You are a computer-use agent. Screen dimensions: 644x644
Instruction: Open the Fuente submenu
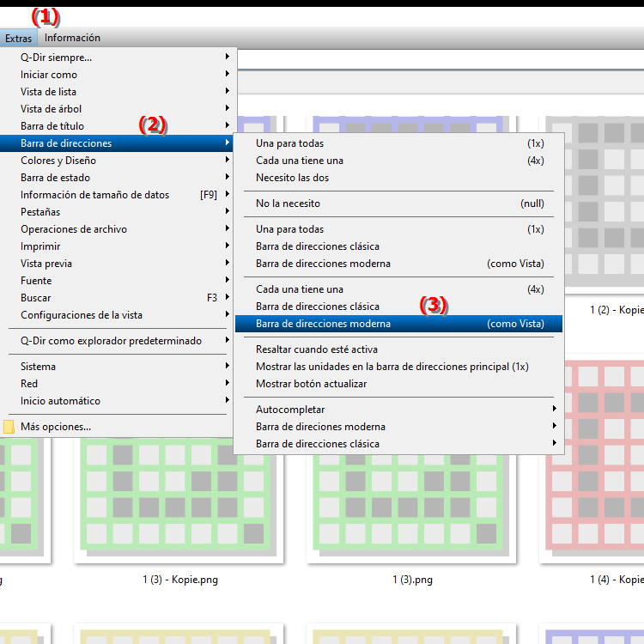[118, 281]
